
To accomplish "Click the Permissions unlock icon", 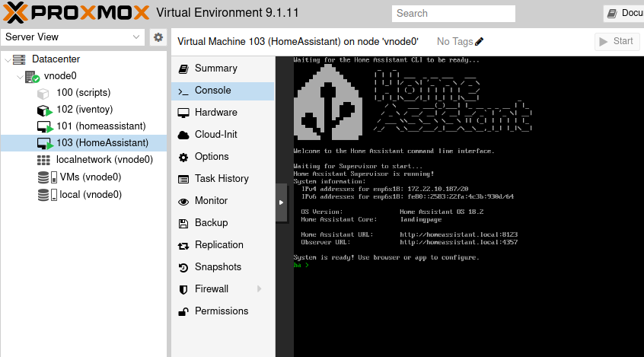I will (183, 312).
